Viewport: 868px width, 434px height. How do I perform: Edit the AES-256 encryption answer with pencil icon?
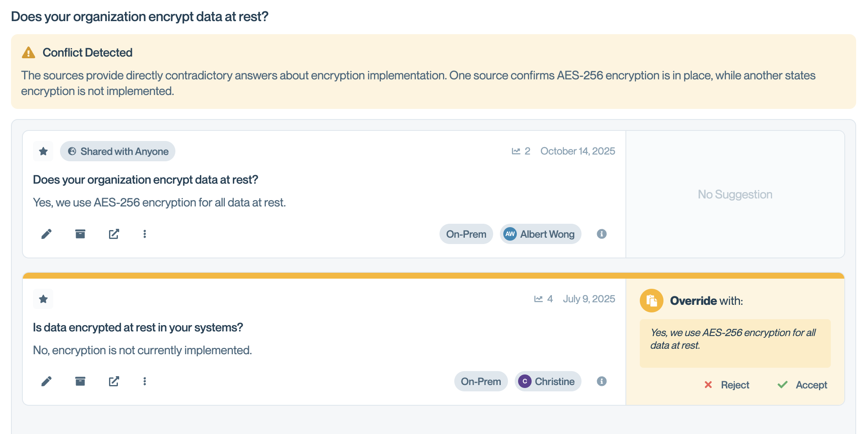[46, 234]
